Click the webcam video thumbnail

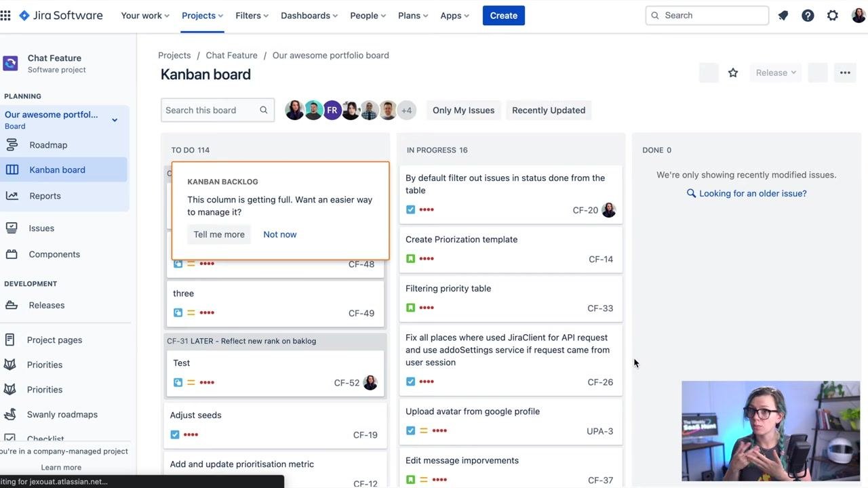tap(771, 431)
